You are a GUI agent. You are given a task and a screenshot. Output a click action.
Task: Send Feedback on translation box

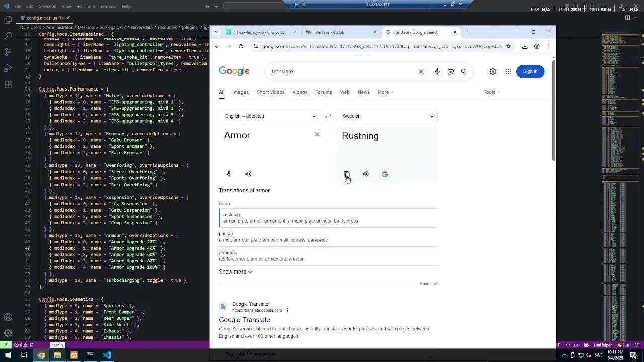point(429,284)
